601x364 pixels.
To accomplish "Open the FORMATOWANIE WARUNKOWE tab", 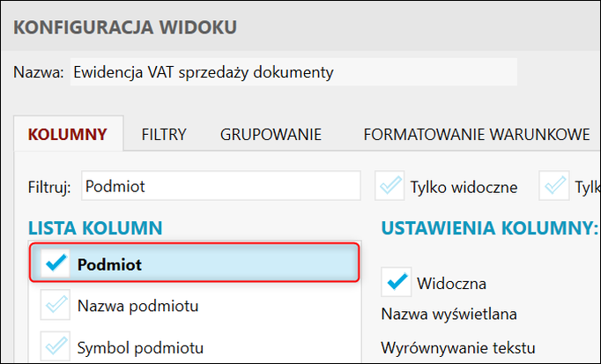I will (476, 135).
